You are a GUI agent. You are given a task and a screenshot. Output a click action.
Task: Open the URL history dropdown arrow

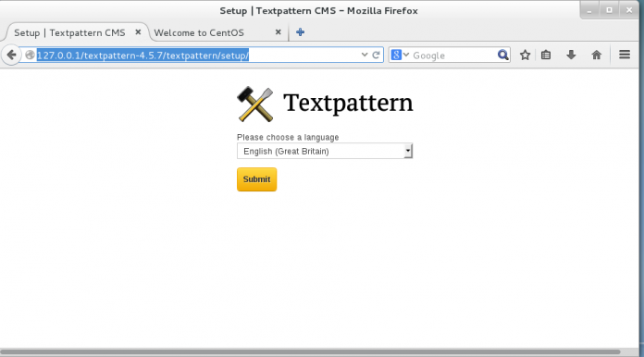(365, 55)
